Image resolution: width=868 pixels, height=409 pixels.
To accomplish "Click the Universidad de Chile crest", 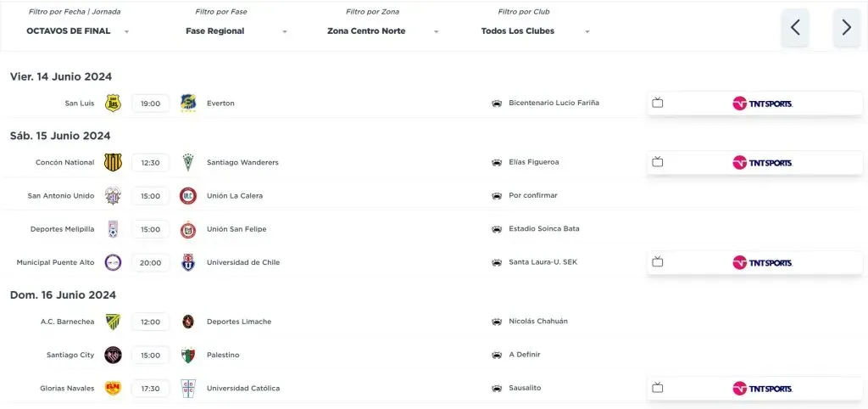I will [x=188, y=262].
